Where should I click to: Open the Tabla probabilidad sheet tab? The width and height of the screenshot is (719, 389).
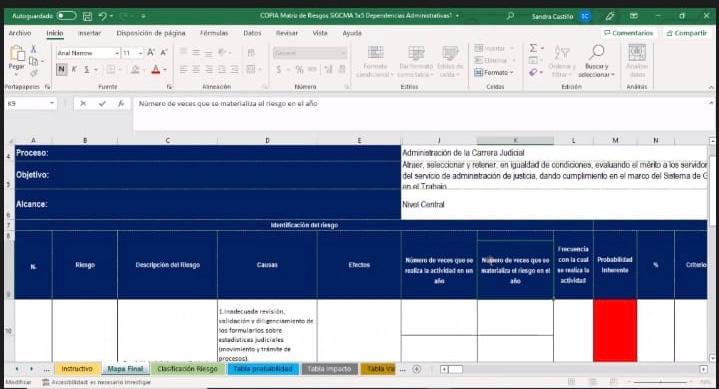pyautogui.click(x=263, y=369)
